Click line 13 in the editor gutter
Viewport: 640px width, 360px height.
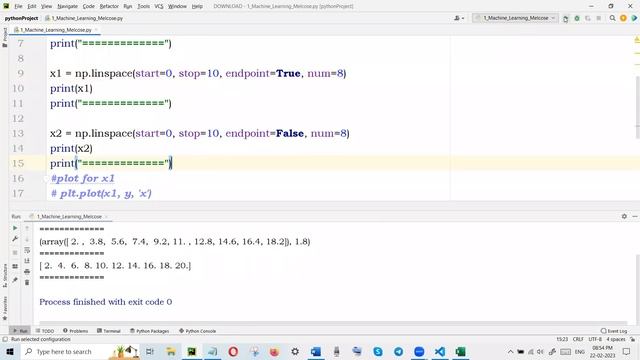click(x=18, y=133)
